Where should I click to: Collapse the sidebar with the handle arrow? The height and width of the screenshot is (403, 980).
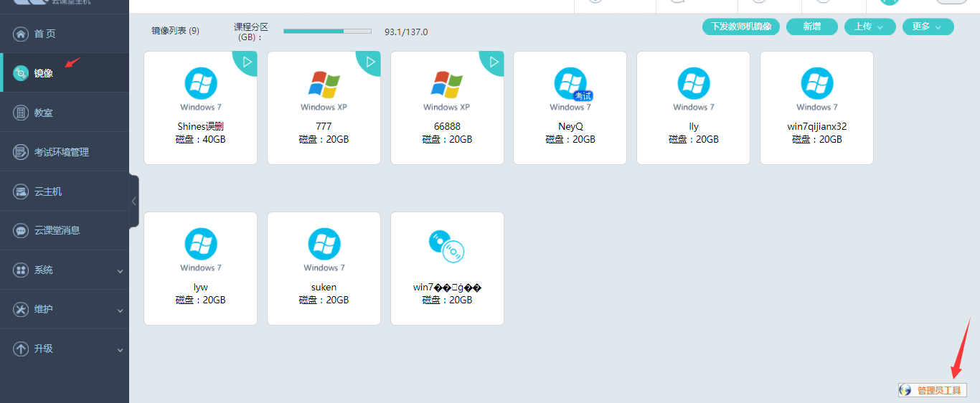click(133, 201)
